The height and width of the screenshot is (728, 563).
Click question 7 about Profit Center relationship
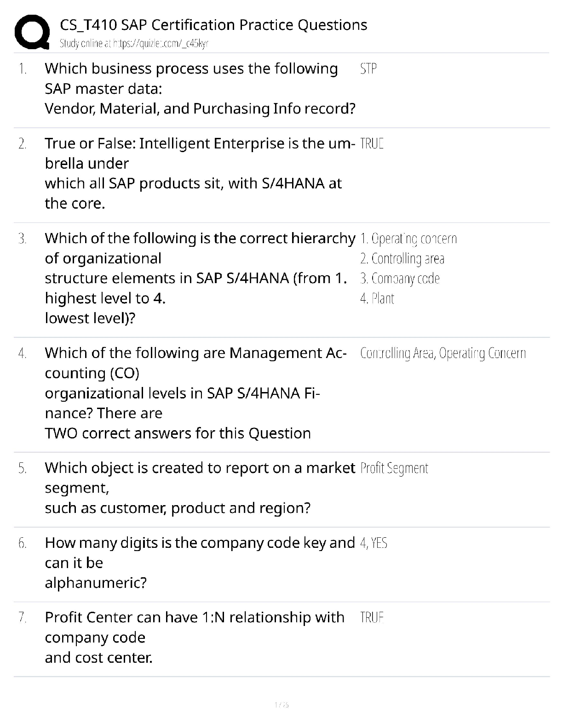point(194,637)
